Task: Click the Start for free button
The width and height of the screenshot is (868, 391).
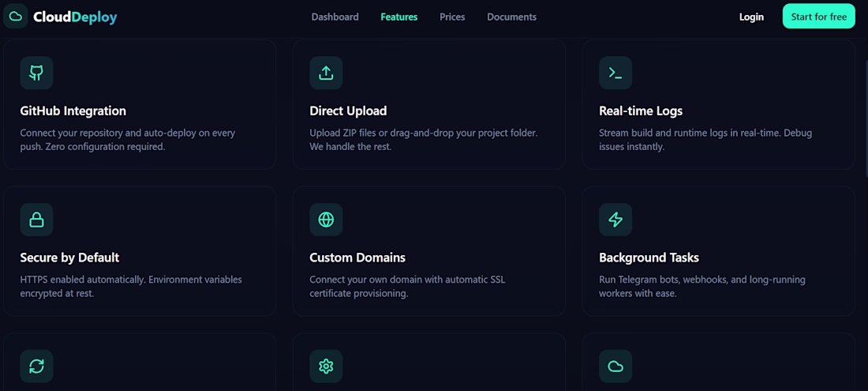Action: click(x=819, y=16)
